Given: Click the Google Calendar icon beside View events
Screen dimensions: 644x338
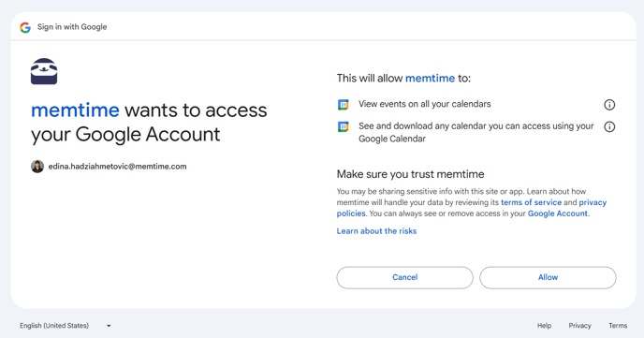Looking at the screenshot, I should [343, 105].
